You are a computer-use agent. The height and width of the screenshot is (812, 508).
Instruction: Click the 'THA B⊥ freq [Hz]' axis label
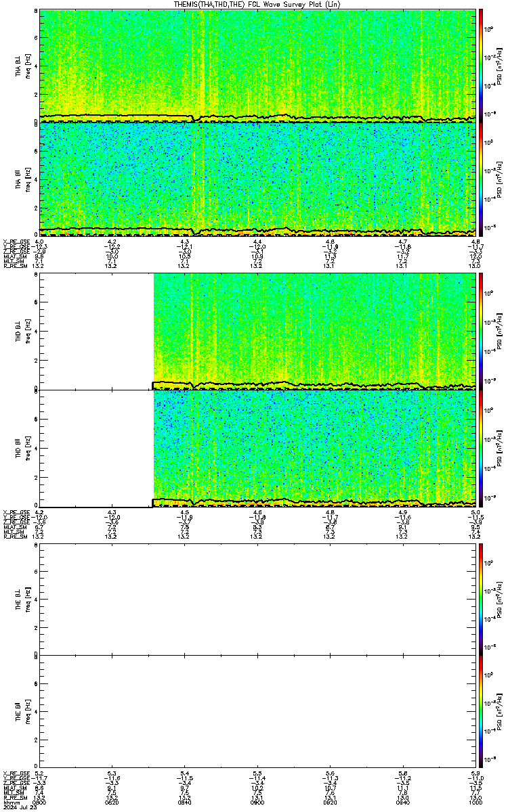(x=24, y=66)
